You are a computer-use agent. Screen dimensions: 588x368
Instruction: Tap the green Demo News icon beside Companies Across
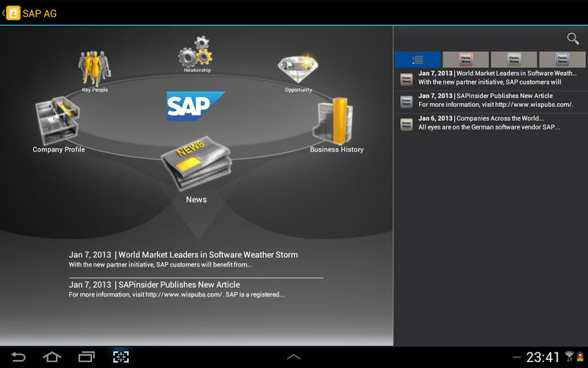[406, 124]
